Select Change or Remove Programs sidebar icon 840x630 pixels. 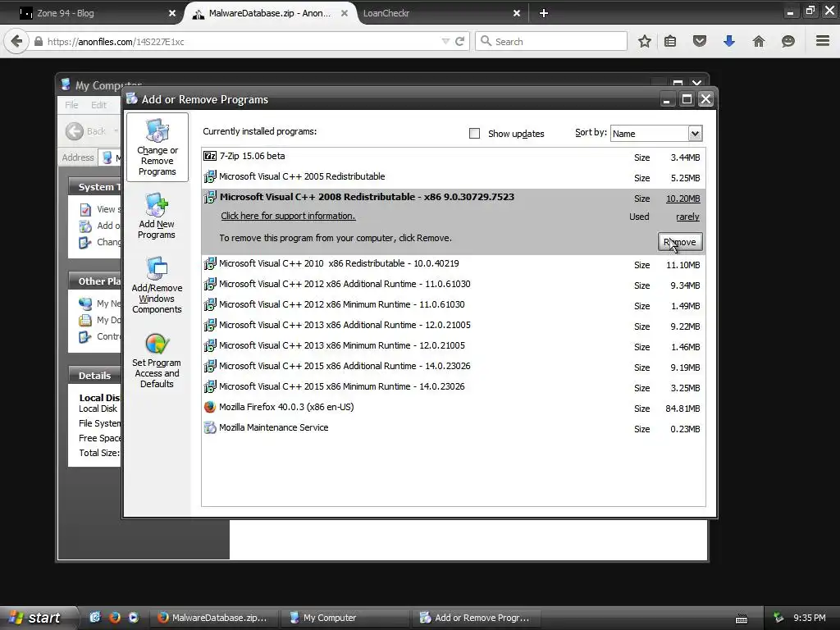click(x=157, y=148)
